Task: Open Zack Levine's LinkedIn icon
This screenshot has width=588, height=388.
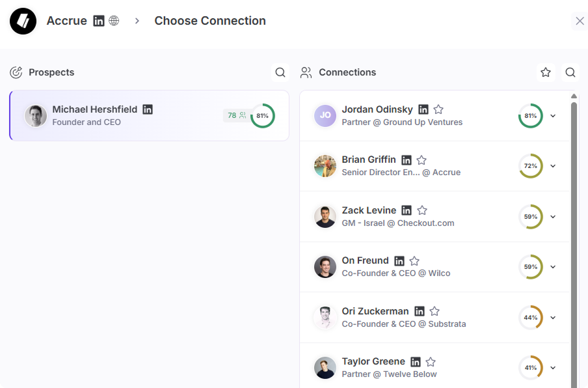Action: 407,210
